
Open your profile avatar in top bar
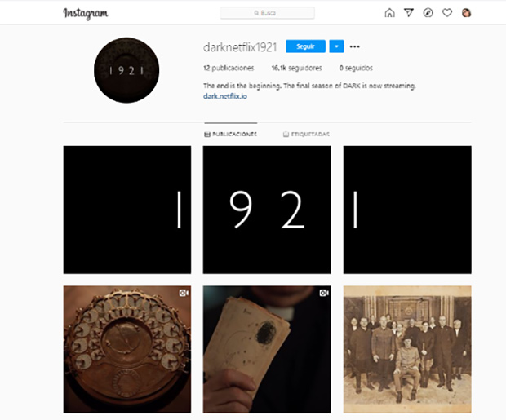click(x=466, y=13)
